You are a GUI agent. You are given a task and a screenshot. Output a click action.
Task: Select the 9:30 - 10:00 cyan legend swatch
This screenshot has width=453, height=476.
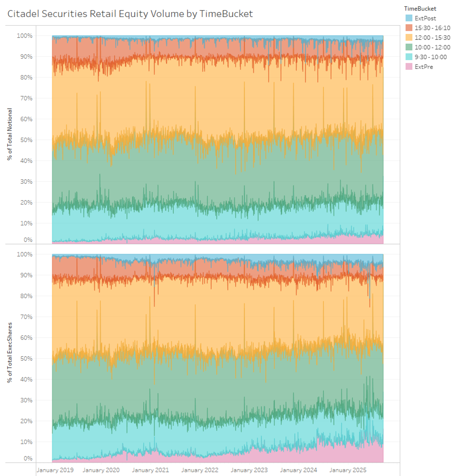409,57
